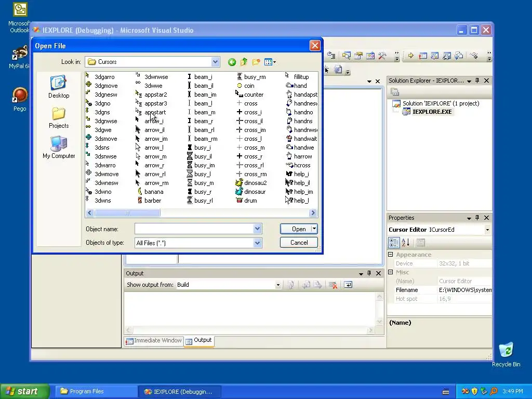Select the banana cursor file

150,192
